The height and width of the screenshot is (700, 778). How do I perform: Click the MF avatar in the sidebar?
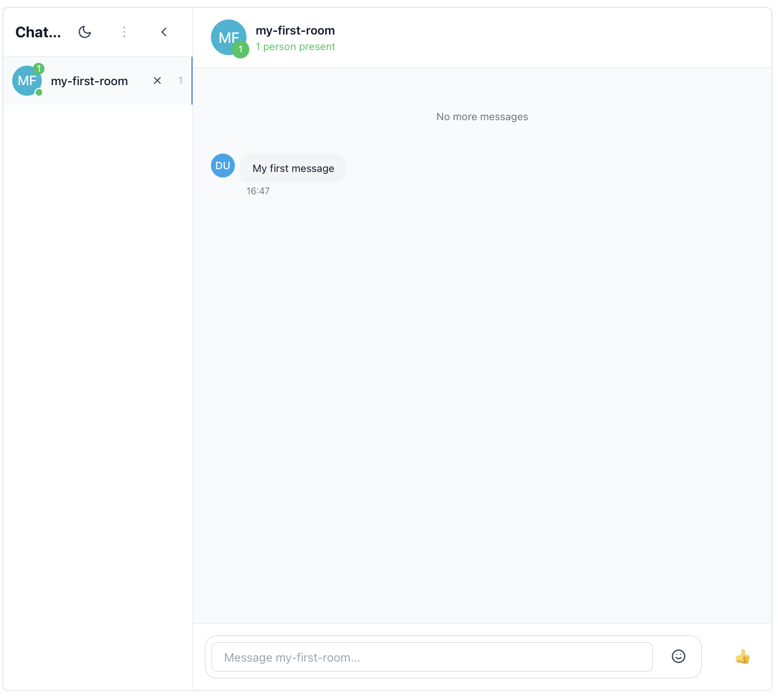point(27,80)
